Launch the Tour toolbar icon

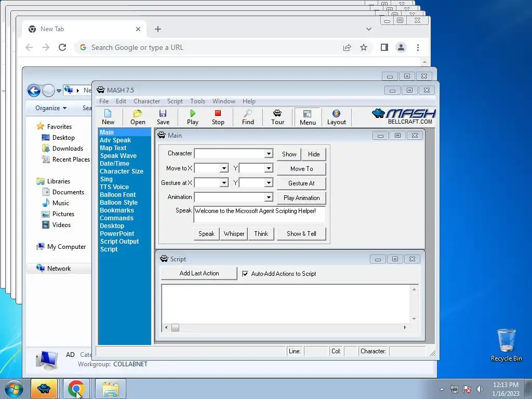[277, 117]
